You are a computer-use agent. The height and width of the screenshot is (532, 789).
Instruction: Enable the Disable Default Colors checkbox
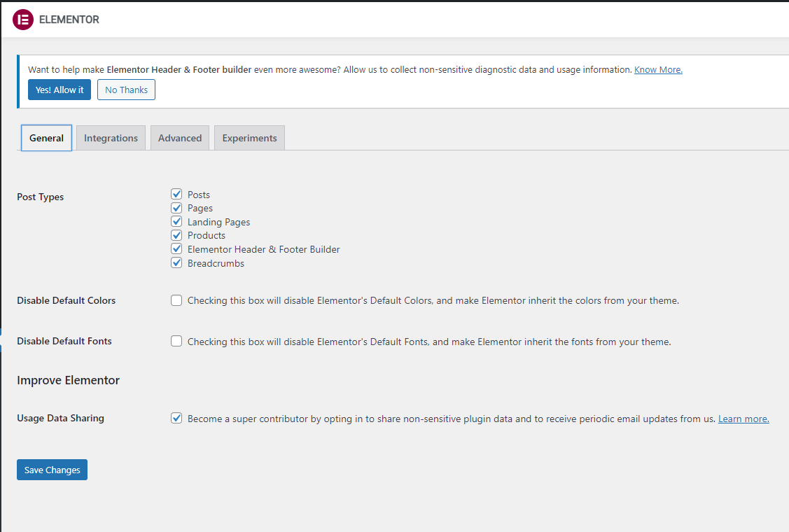point(176,300)
